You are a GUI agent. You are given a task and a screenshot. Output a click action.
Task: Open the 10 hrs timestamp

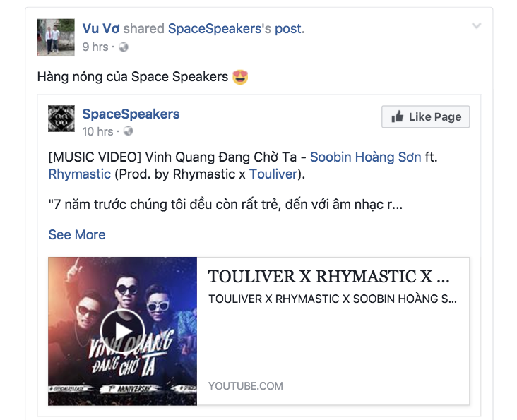(x=97, y=131)
